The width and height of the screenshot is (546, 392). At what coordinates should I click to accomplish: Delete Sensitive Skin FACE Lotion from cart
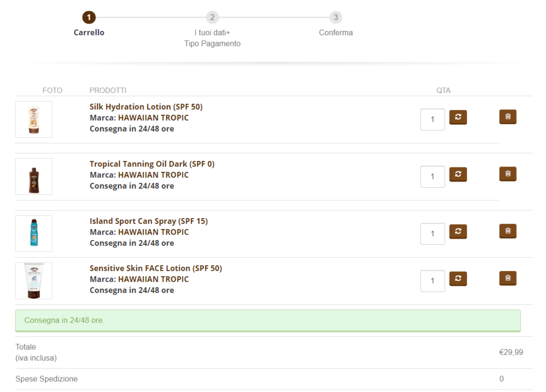(x=508, y=278)
